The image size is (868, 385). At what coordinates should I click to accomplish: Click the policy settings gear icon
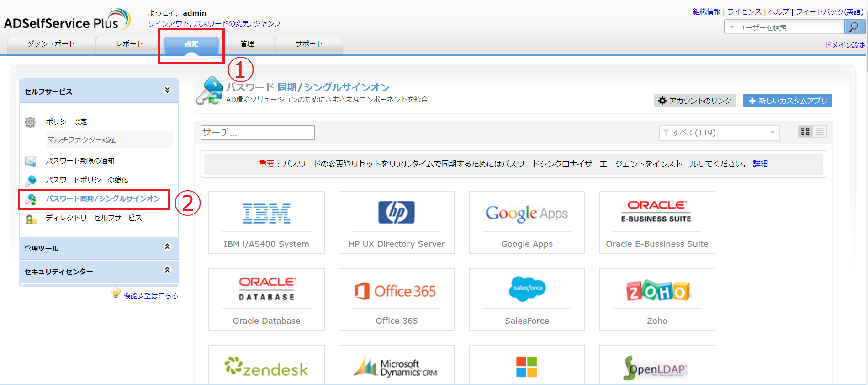coord(31,122)
